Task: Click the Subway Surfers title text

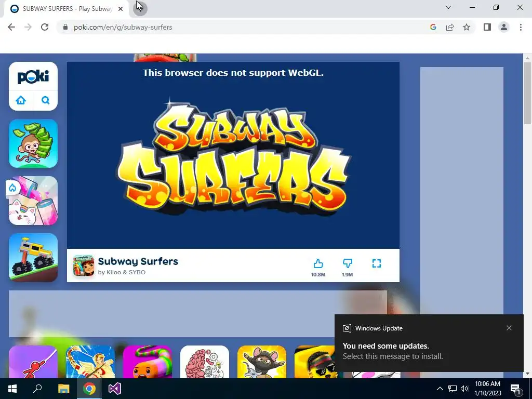Action: coord(138,261)
